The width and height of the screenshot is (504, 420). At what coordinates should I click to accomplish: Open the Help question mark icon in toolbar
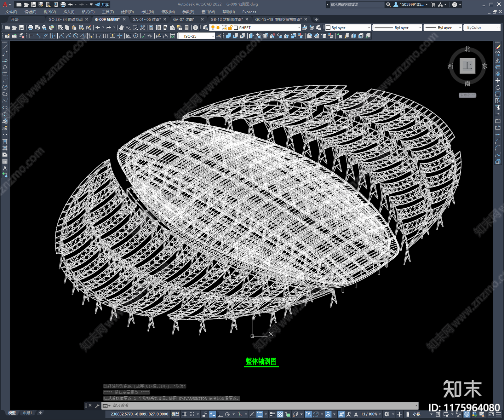[x=196, y=28]
